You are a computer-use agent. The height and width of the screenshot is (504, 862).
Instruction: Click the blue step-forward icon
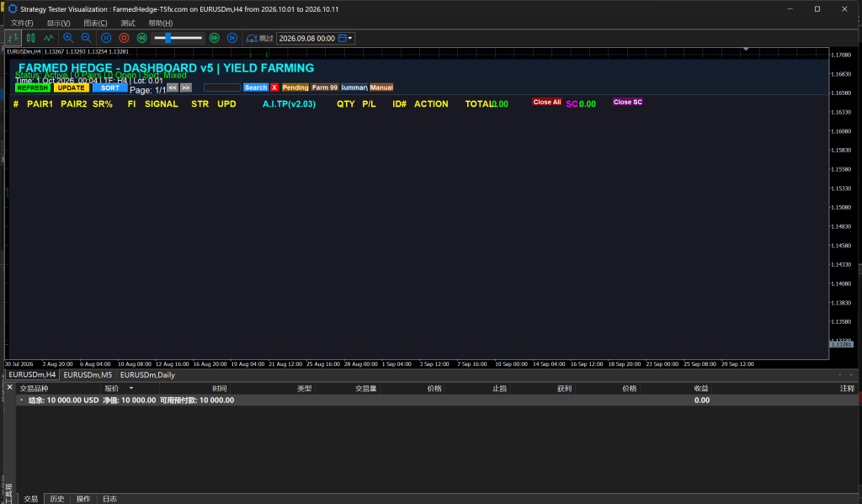pos(232,38)
